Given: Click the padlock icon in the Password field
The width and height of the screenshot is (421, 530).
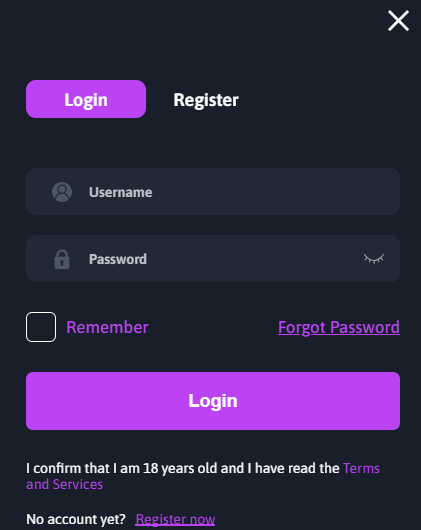Looking at the screenshot, I should pyautogui.click(x=62, y=259).
